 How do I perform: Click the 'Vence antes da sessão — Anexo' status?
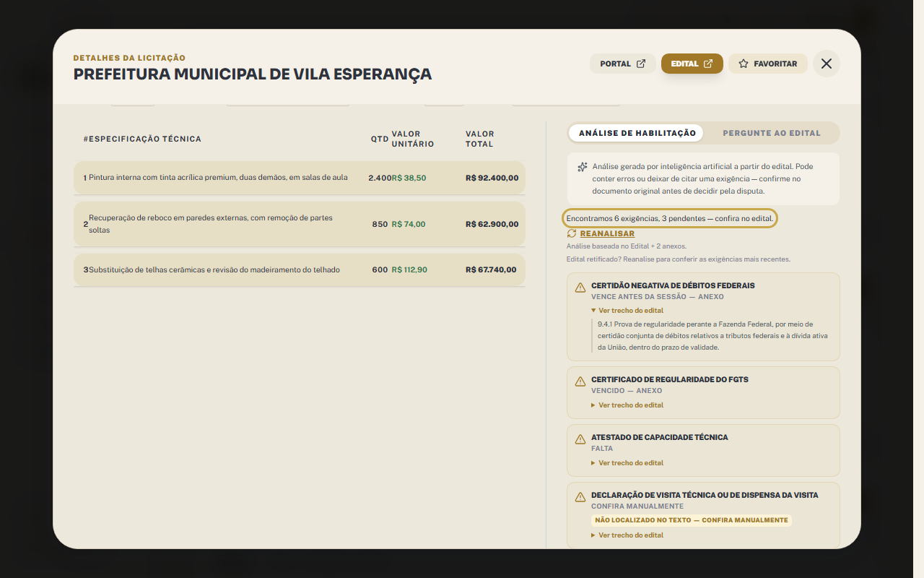(x=658, y=297)
